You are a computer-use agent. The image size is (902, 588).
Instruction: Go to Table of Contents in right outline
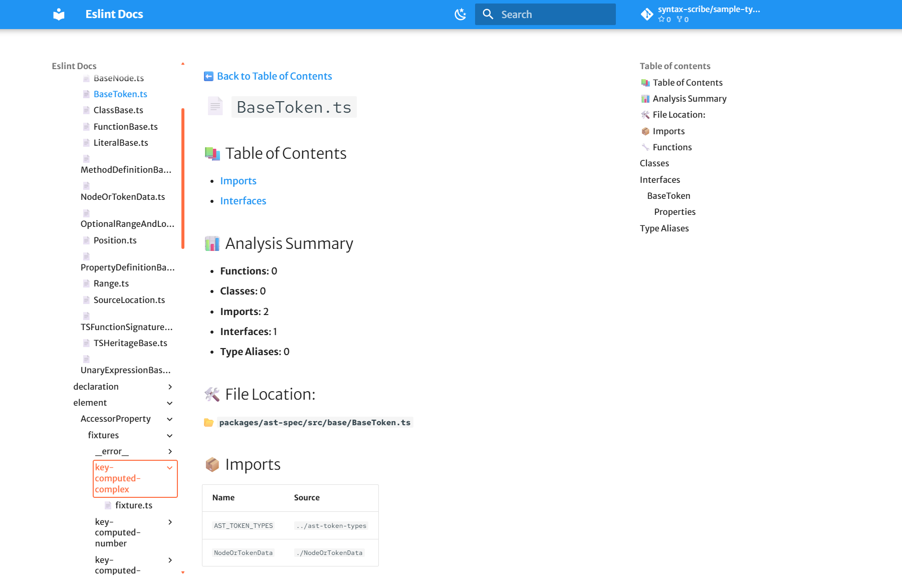pyautogui.click(x=688, y=83)
